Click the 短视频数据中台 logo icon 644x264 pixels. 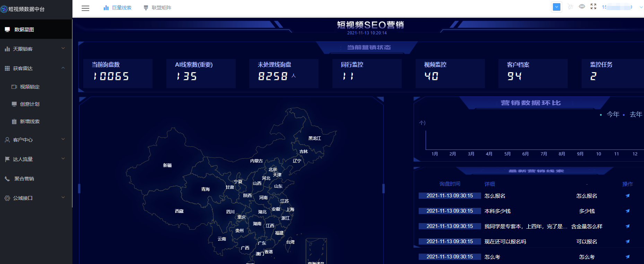tap(4, 9)
